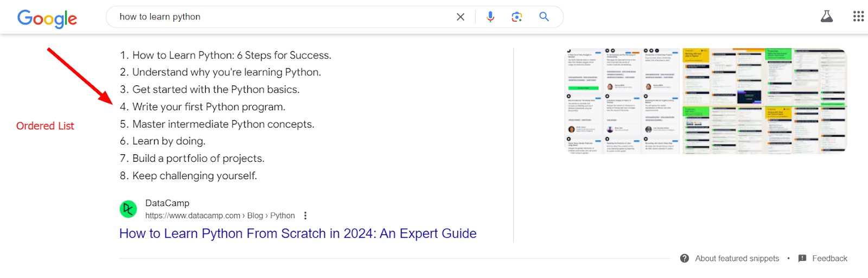Click the Feedback link
The width and height of the screenshot is (868, 278).
[829, 258]
